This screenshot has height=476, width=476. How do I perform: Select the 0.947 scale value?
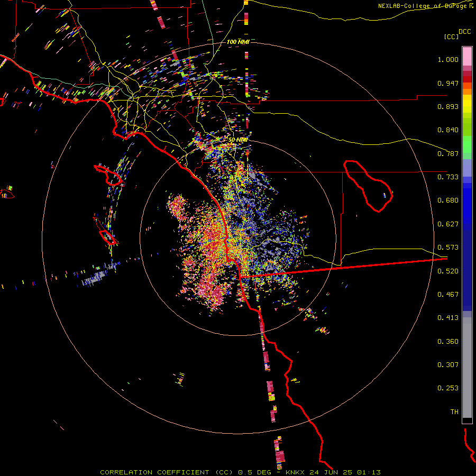pyautogui.click(x=448, y=83)
